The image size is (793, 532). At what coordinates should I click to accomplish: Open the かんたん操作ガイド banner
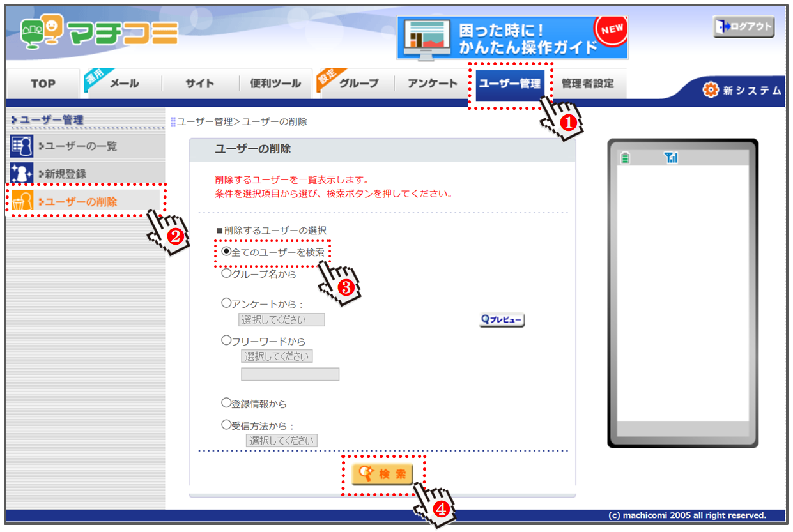tap(512, 38)
